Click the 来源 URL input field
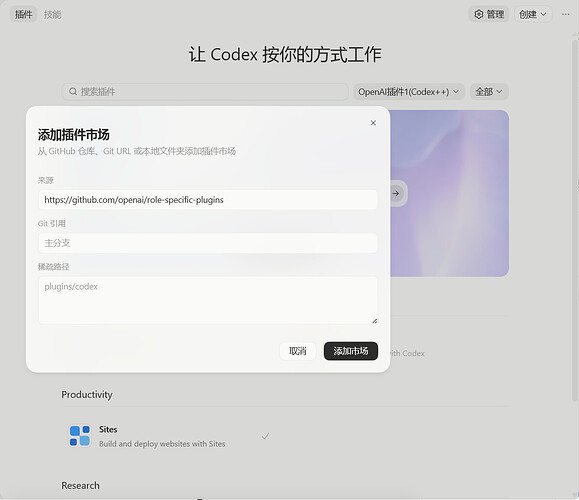The image size is (579, 500). coord(208,200)
